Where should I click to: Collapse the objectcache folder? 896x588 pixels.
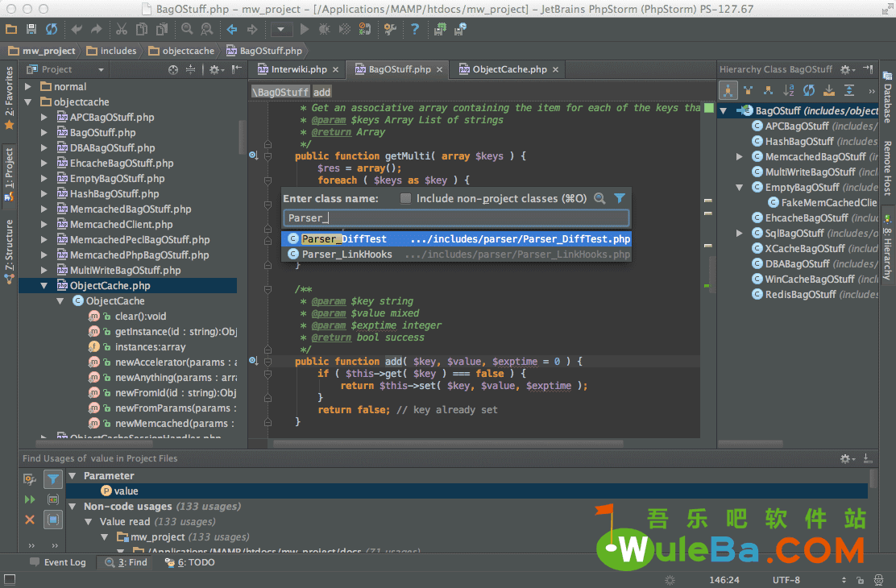[x=28, y=102]
